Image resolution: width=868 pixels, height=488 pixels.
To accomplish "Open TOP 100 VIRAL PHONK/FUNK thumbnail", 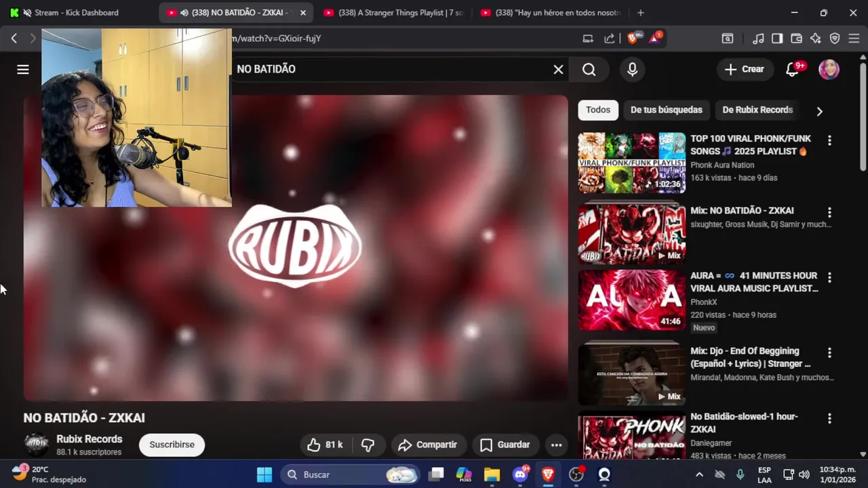I will point(631,163).
